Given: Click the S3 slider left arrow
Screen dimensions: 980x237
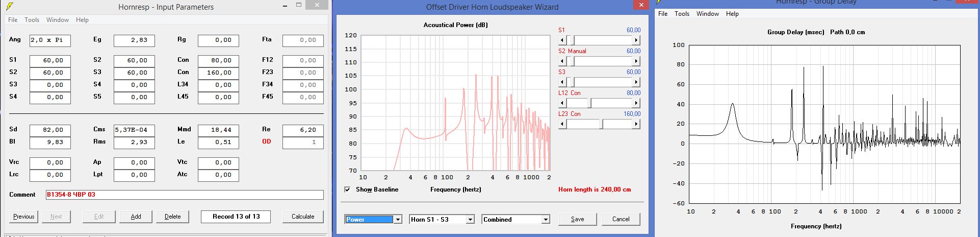Looking at the screenshot, I should pyautogui.click(x=562, y=82).
